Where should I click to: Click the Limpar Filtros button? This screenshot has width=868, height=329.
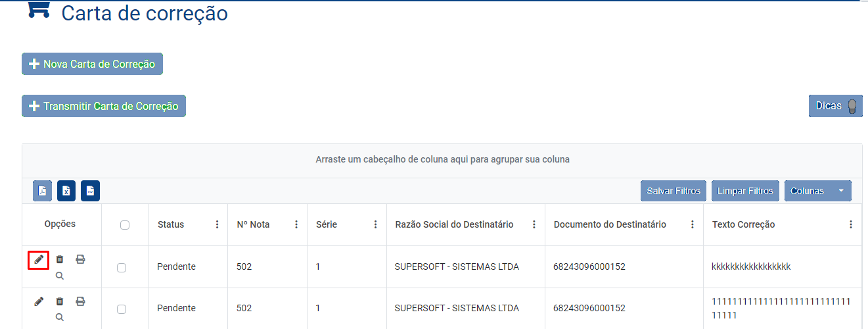tap(745, 191)
